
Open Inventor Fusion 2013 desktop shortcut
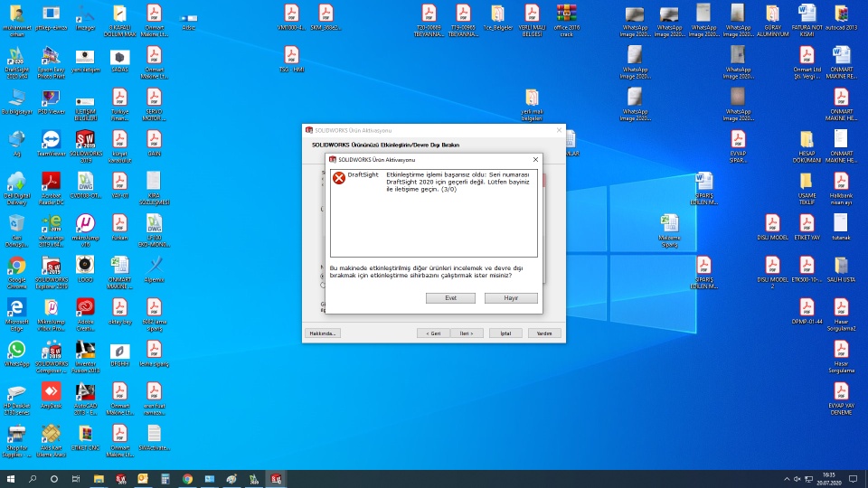coord(85,356)
